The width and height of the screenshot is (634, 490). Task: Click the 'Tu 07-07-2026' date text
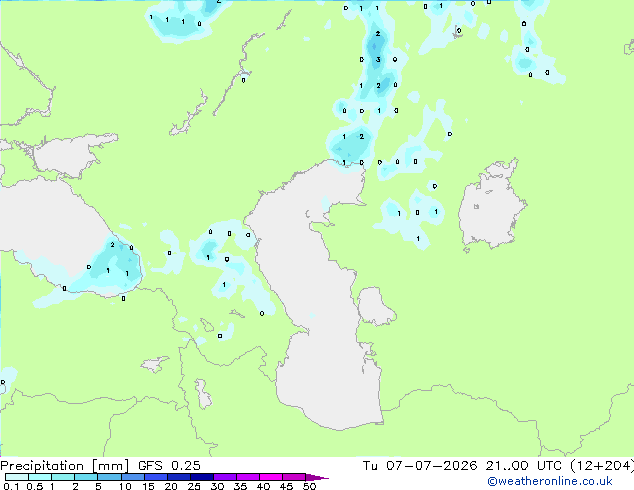(420, 466)
